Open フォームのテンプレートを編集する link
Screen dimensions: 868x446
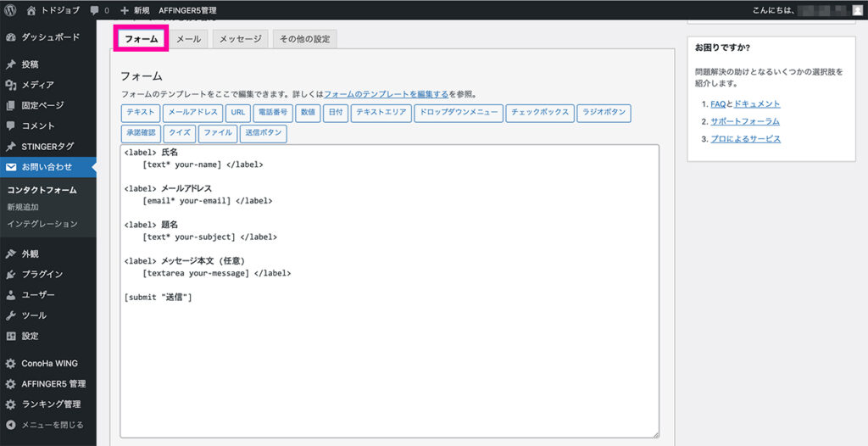pos(386,94)
